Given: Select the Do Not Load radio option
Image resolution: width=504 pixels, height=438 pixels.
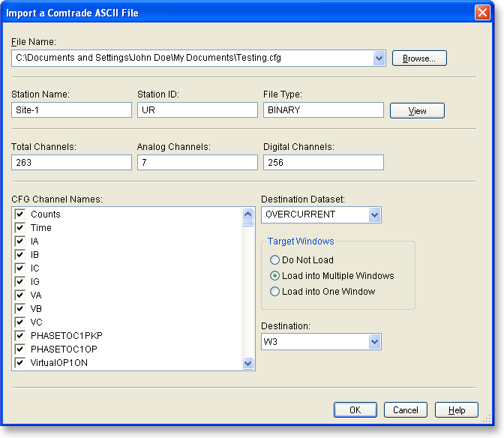Looking at the screenshot, I should coord(274,259).
